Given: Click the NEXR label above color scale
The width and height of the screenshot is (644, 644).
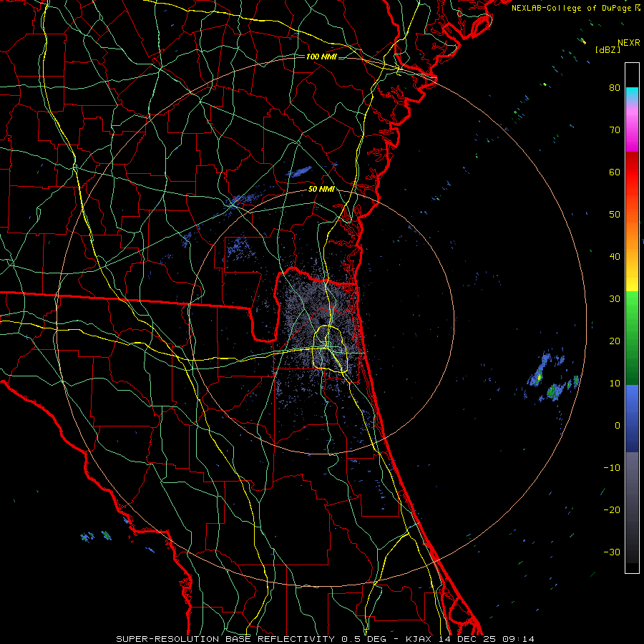Looking at the screenshot, I should [x=628, y=43].
